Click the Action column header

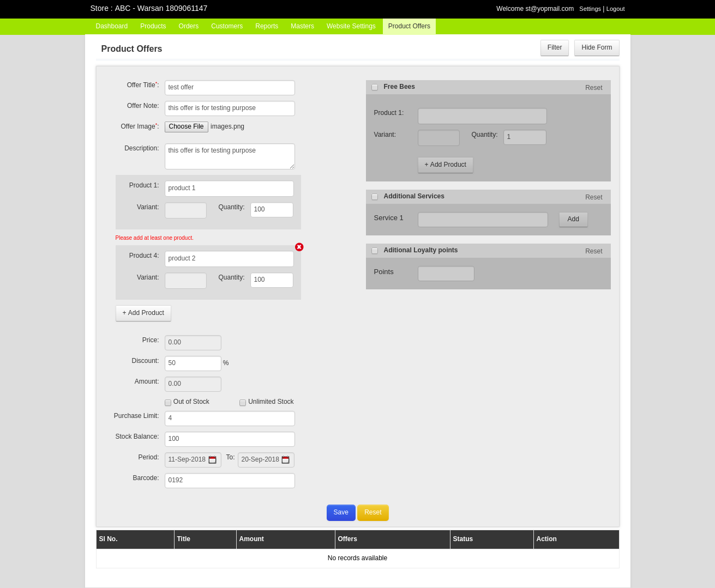click(576, 539)
